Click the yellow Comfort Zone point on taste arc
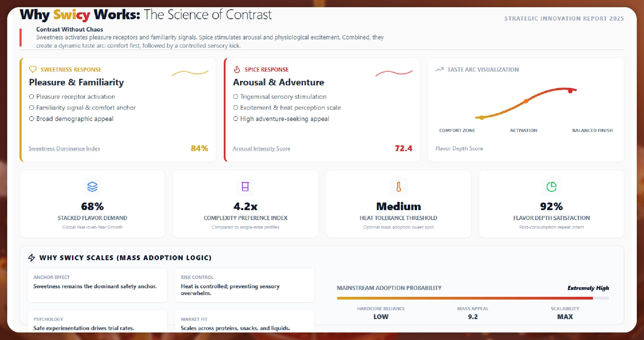The image size is (644, 340). [482, 118]
